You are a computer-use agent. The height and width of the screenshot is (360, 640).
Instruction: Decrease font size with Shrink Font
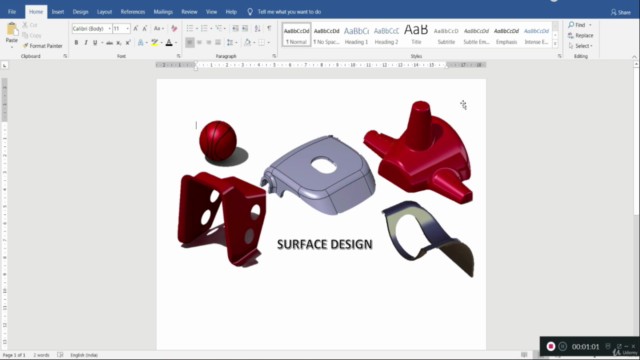click(144, 29)
